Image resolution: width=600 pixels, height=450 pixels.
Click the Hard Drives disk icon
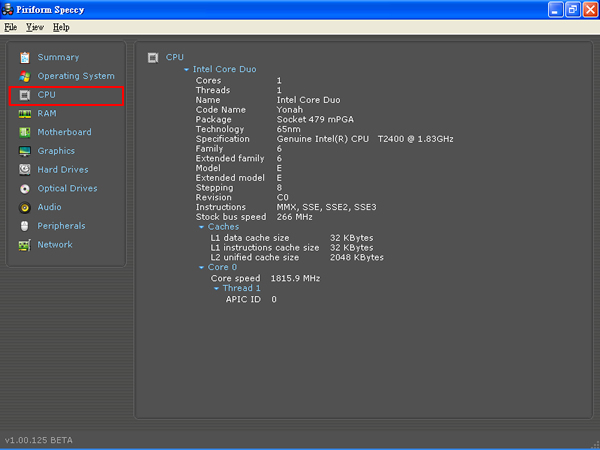(25, 170)
